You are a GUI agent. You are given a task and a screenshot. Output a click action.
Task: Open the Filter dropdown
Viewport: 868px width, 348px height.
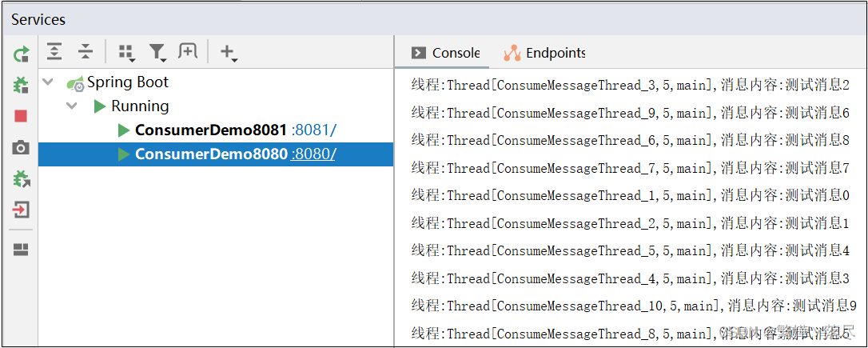click(157, 53)
